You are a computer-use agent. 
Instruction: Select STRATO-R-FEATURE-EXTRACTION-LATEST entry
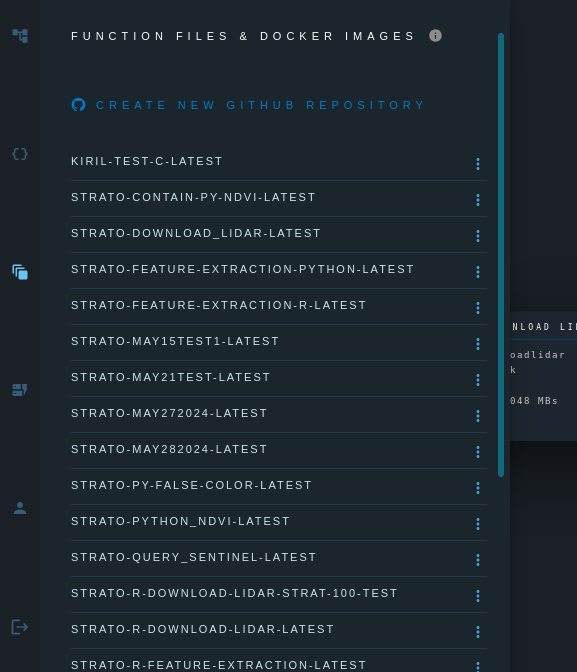(x=219, y=665)
